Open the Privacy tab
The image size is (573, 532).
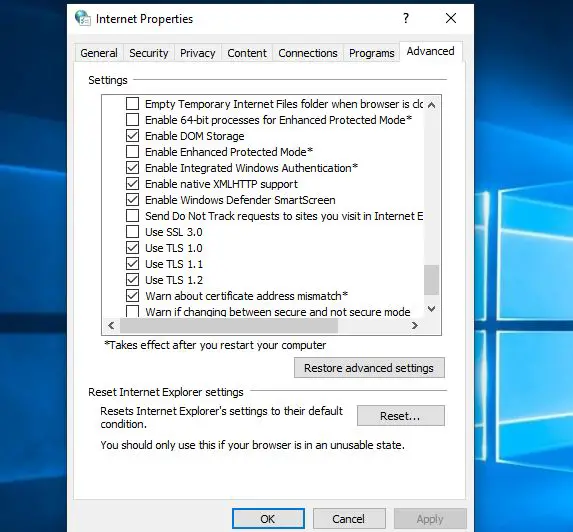pyautogui.click(x=198, y=53)
